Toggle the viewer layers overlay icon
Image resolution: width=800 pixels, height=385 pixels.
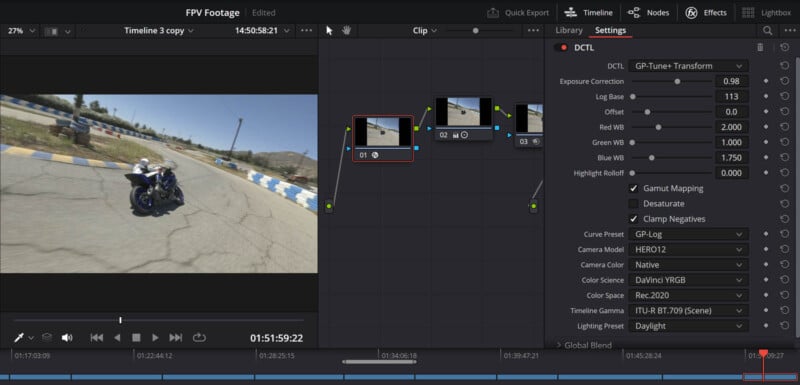46,338
